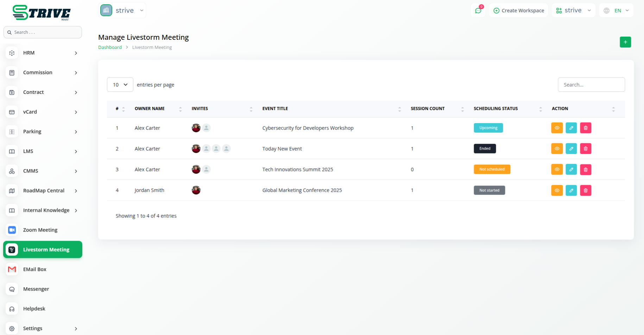Sort the table by Event Title column
Screen dimensions: 644x335
point(275,109)
